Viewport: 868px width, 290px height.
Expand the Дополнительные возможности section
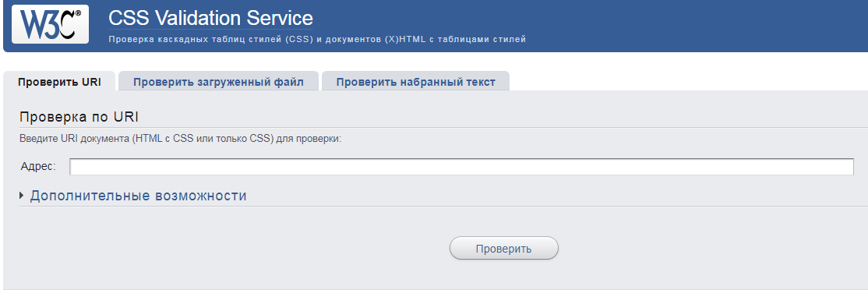tap(138, 196)
